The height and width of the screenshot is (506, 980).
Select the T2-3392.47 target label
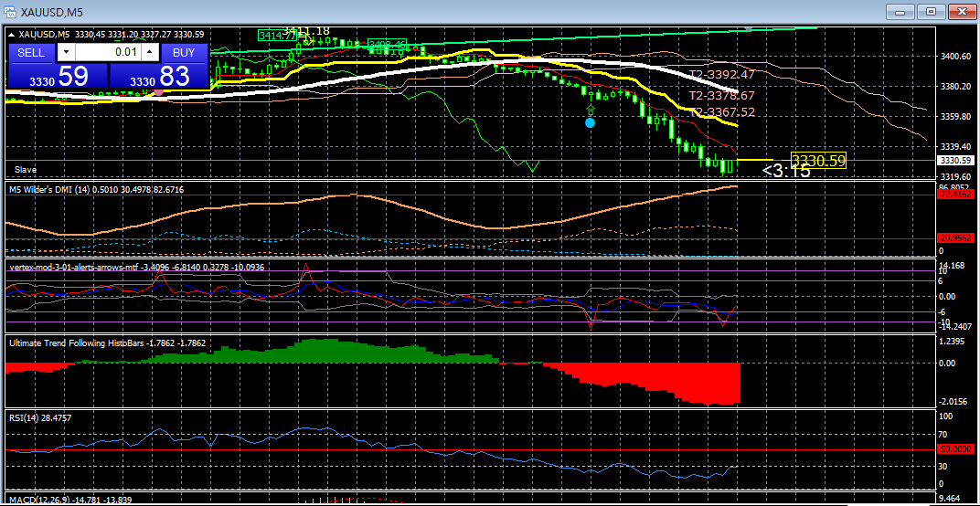pyautogui.click(x=722, y=74)
